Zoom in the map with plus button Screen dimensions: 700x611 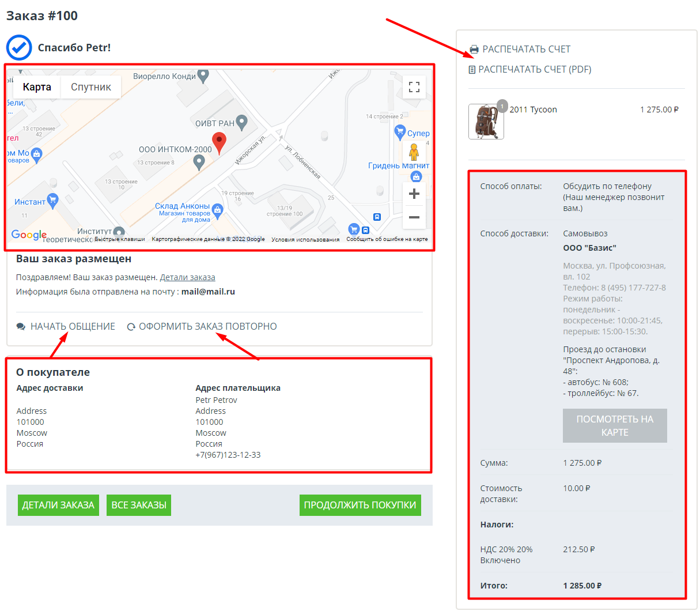tap(414, 194)
